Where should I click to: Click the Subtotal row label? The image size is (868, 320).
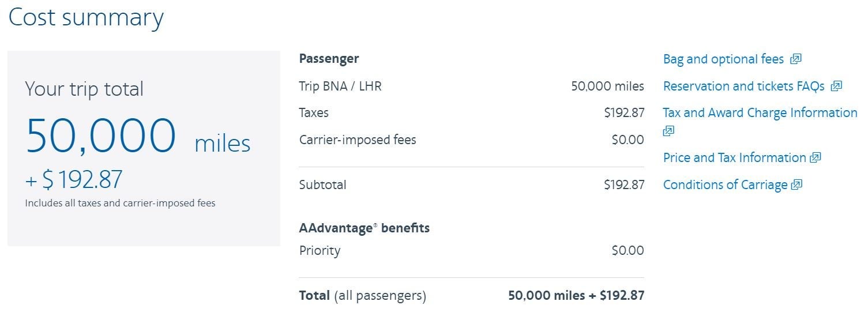click(322, 185)
